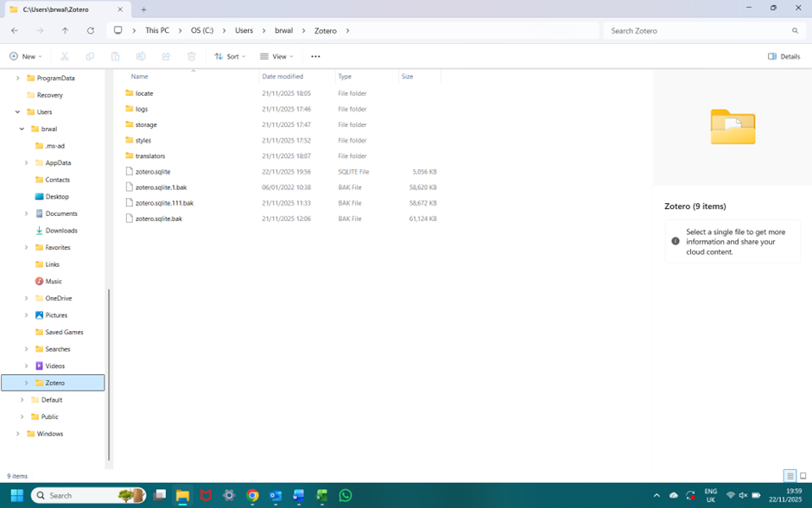Click the This PC breadcrumb segment
Screen dimensions: 812x508
pos(157,30)
